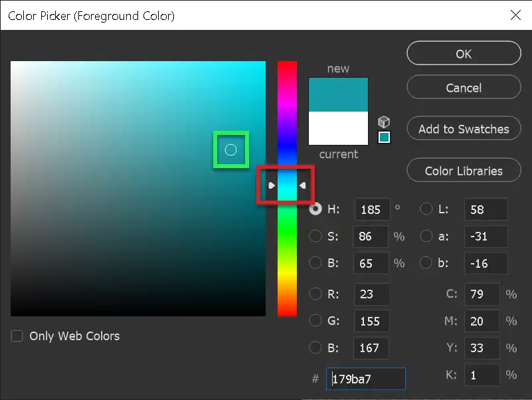Confirm the color with OK
Image resolution: width=532 pixels, height=400 pixels.
tap(463, 53)
